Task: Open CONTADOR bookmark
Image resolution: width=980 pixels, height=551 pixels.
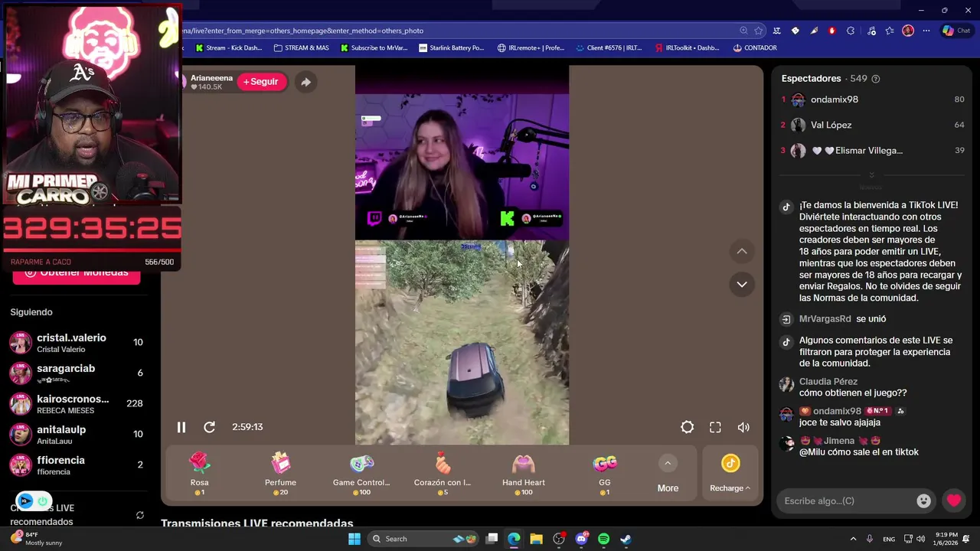Action: 755,47
